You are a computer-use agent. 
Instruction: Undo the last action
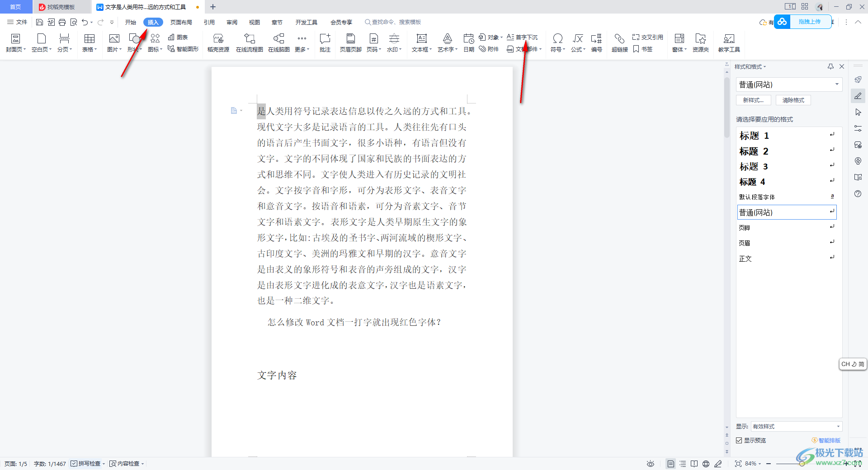point(85,22)
